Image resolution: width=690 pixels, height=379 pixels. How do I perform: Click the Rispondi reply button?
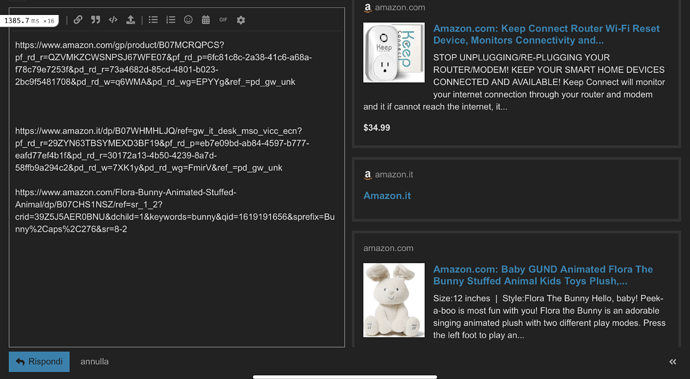click(39, 361)
